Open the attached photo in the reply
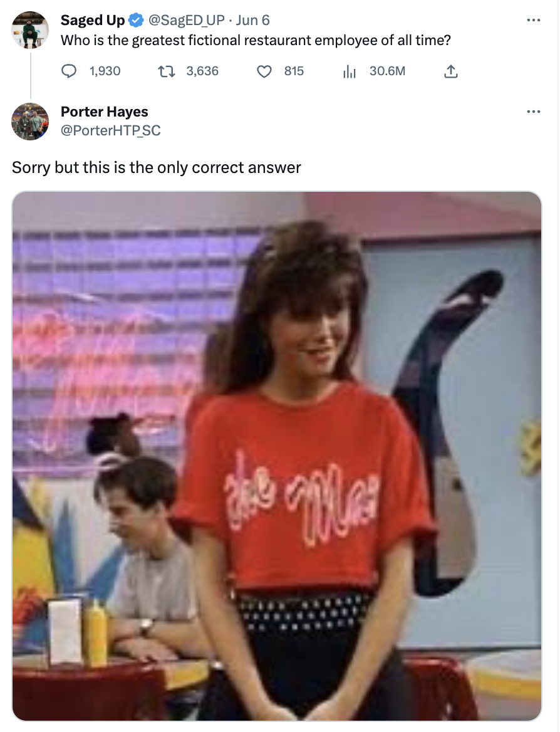 tap(277, 456)
